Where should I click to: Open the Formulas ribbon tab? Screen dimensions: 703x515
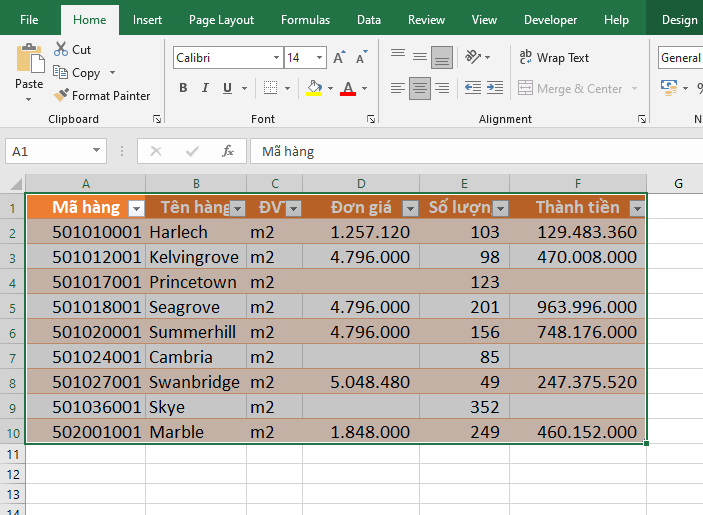pyautogui.click(x=305, y=20)
